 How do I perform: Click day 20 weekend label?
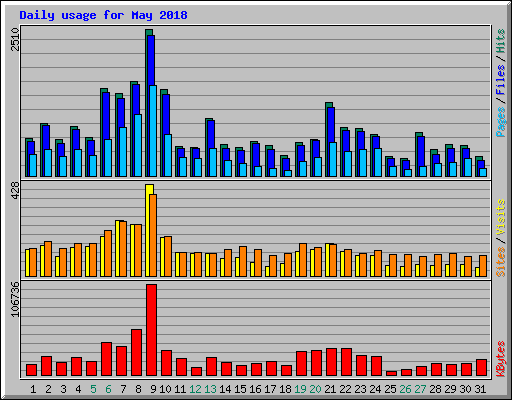315,389
